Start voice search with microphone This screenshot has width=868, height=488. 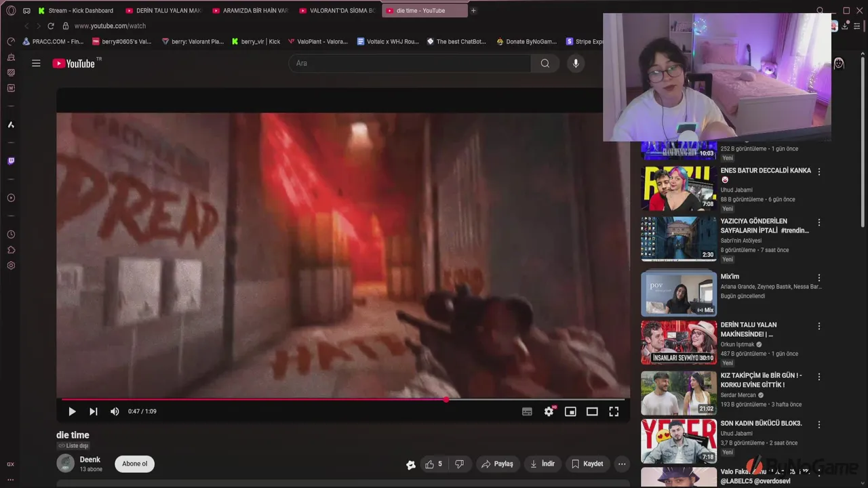tap(576, 63)
